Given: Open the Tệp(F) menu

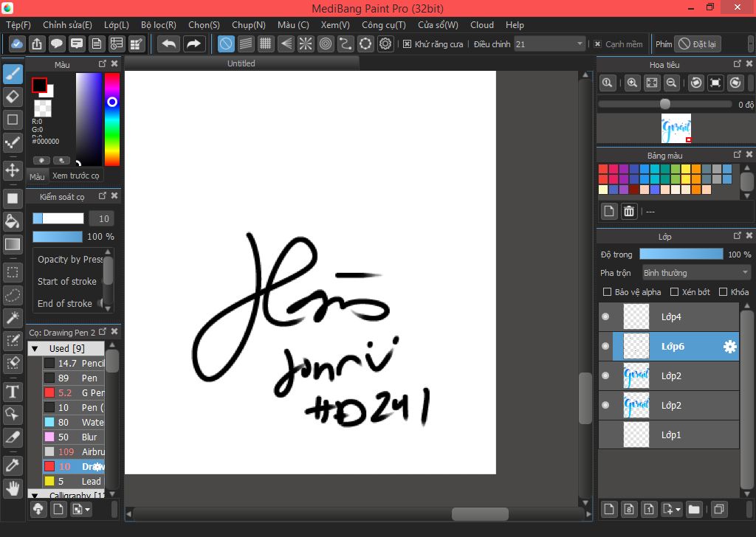Looking at the screenshot, I should [x=18, y=25].
